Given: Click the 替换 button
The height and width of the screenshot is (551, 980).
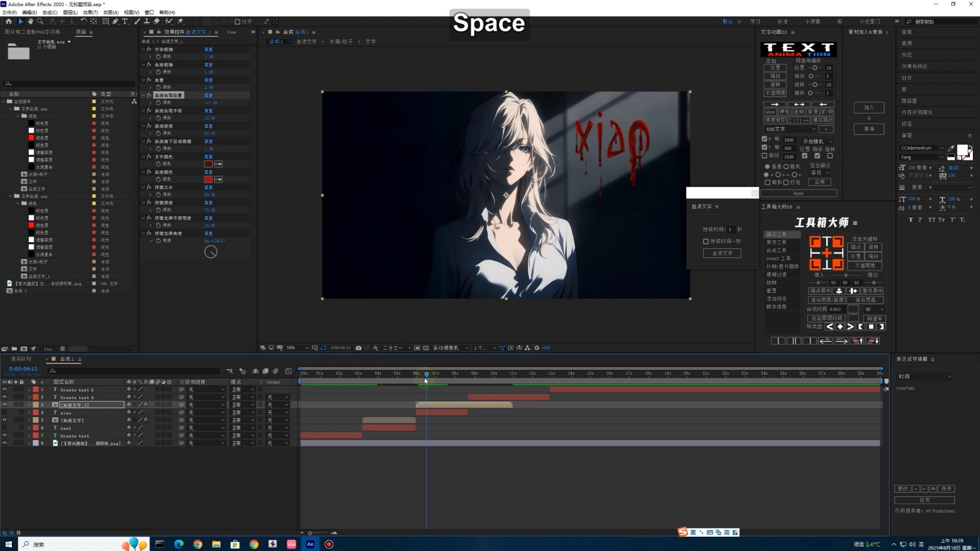Looking at the screenshot, I should [869, 129].
